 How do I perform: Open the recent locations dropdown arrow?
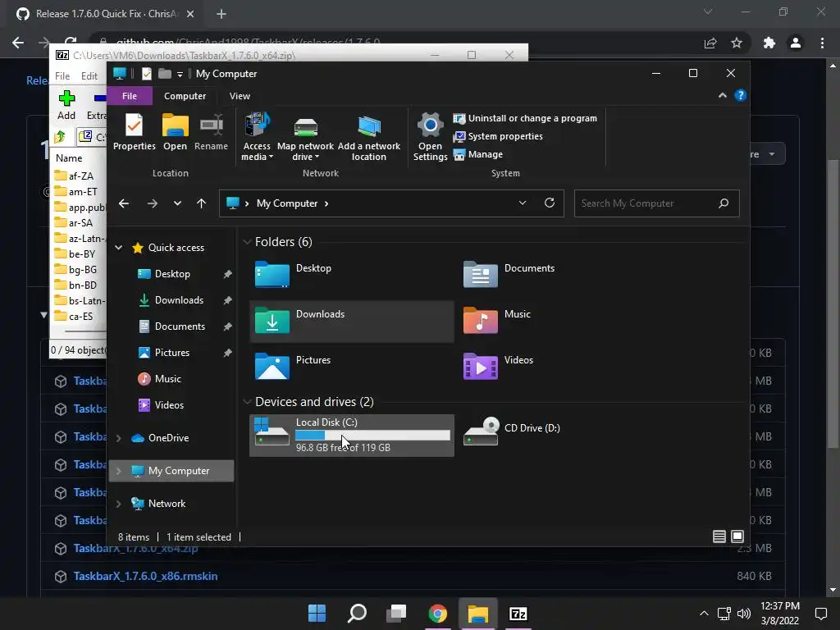[177, 203]
